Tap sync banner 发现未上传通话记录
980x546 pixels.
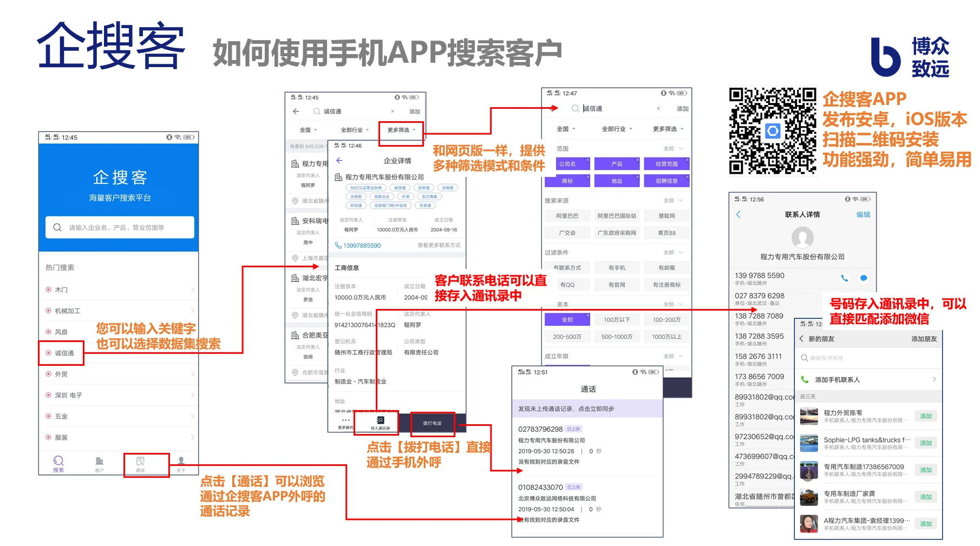587,409
